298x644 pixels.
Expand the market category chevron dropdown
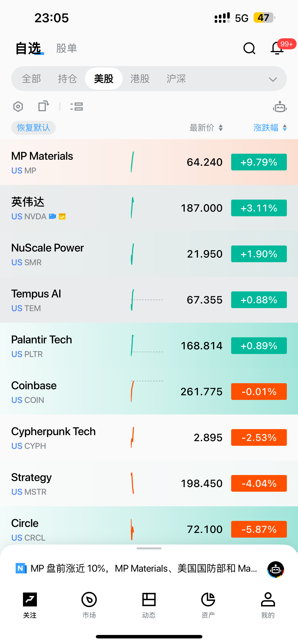273,79
